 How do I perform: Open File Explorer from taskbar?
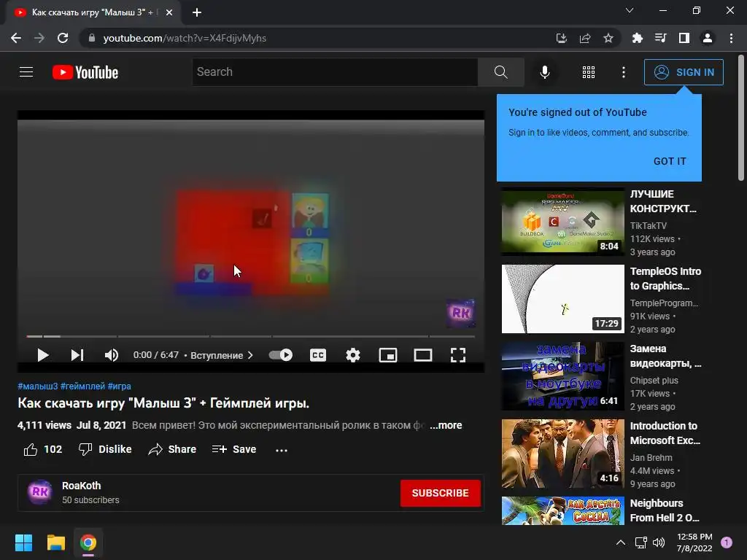coord(55,542)
